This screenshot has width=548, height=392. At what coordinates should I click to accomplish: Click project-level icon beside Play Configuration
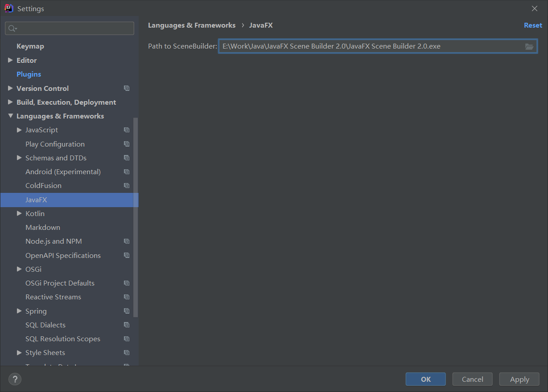coord(127,144)
